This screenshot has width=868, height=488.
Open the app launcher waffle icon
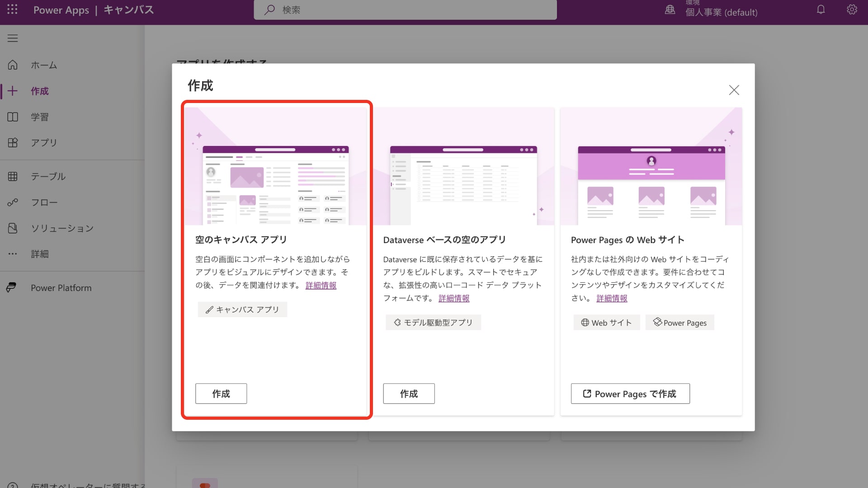[12, 9]
